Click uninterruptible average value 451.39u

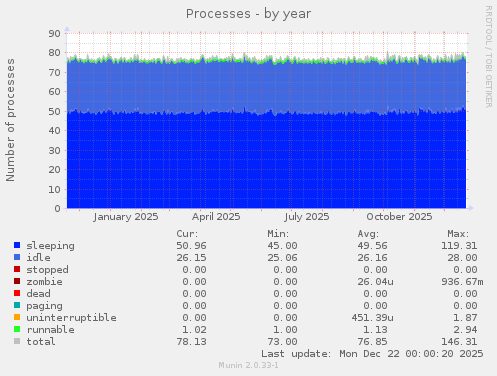(372, 318)
